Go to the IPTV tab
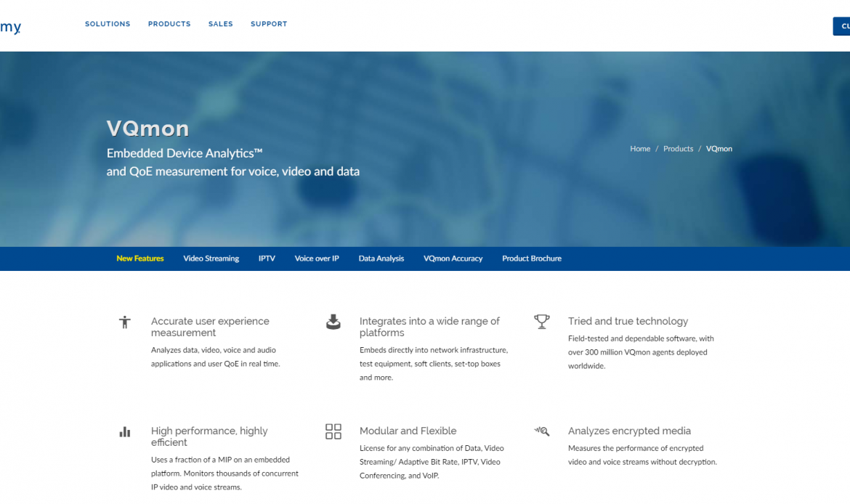Viewport: 850px width, 504px height. pos(267,259)
